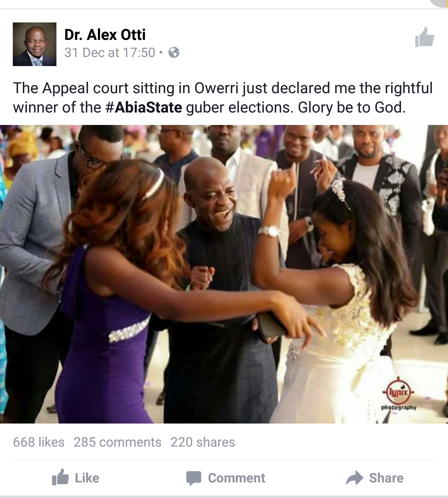Open the Dr. Alex Otti page name

[x=105, y=35]
